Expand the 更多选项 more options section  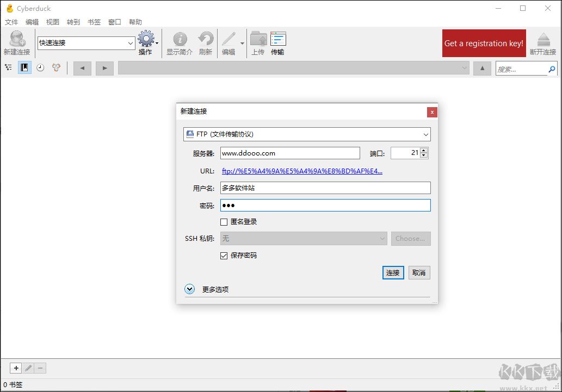[190, 289]
